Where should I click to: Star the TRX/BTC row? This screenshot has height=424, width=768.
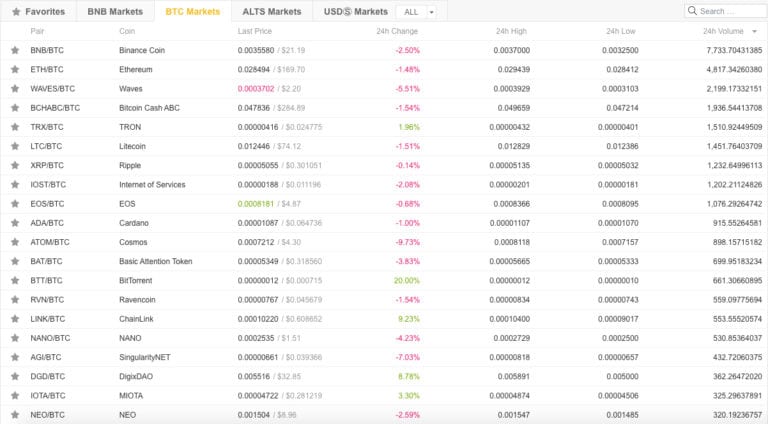[15, 127]
